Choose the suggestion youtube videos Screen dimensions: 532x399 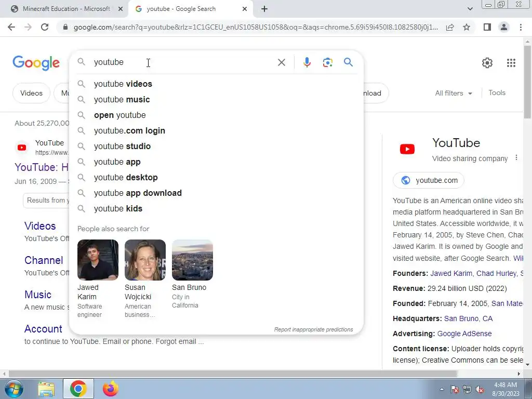(x=216, y=84)
